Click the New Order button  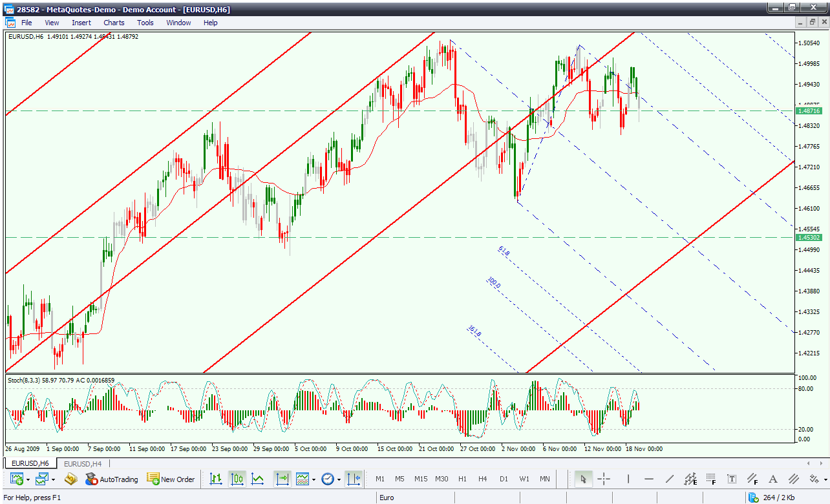click(x=171, y=479)
